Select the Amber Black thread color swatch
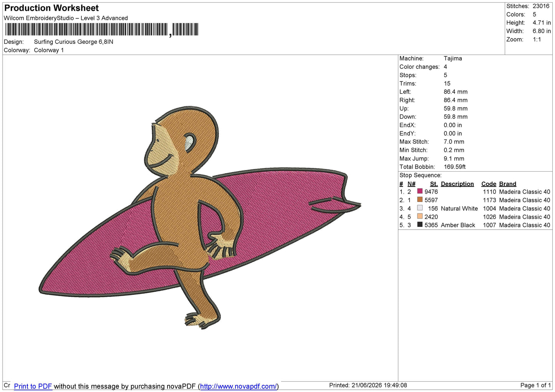 pos(420,225)
